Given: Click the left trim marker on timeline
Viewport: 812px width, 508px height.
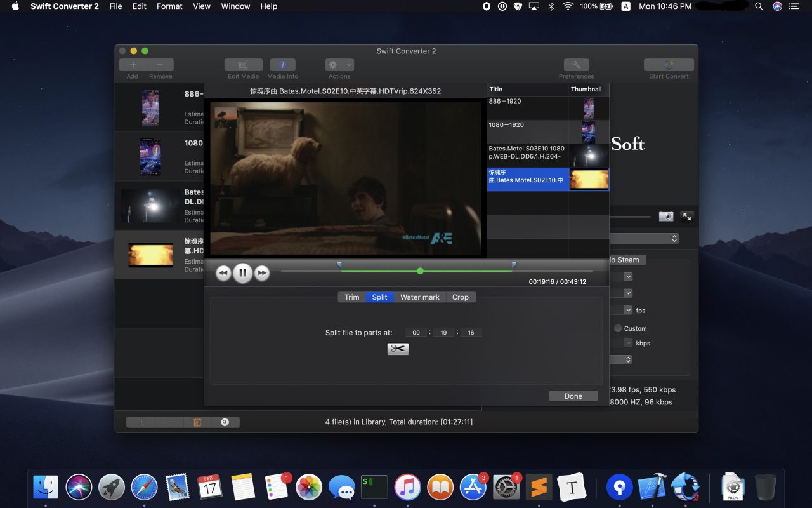Looking at the screenshot, I should click(x=339, y=265).
